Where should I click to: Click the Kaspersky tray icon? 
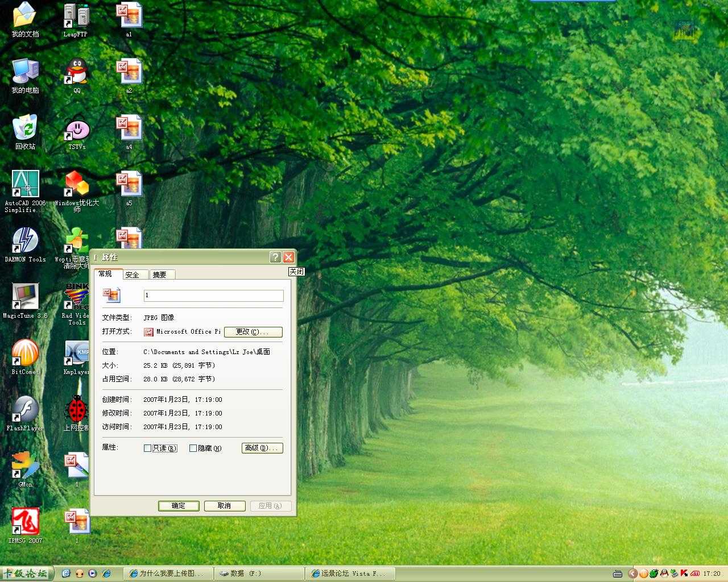coord(684,573)
